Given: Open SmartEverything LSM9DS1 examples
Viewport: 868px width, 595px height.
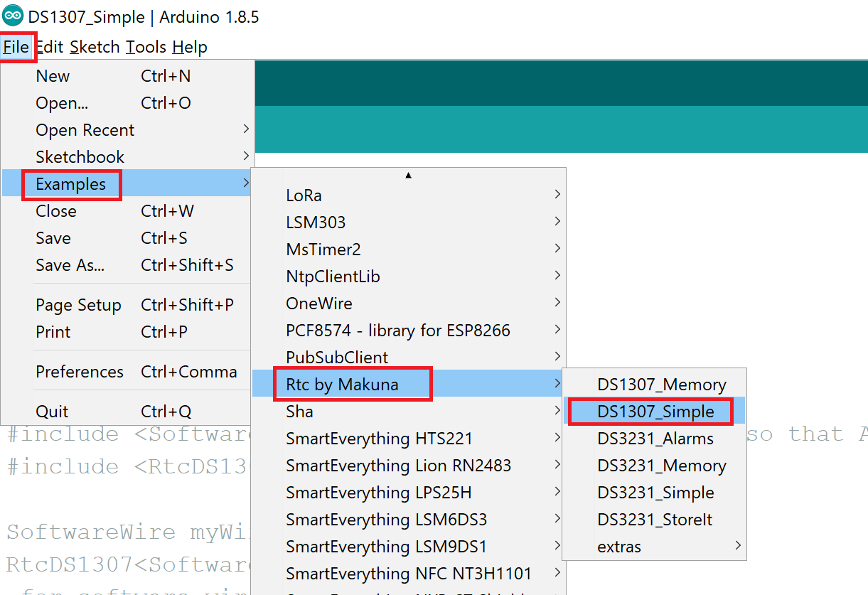Looking at the screenshot, I should (x=409, y=547).
